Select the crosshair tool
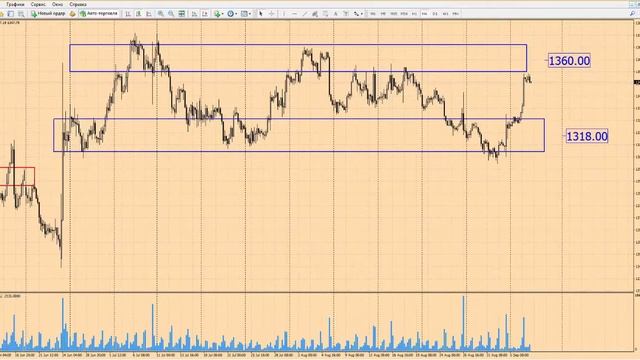The height and width of the screenshot is (360, 640). coord(271,14)
